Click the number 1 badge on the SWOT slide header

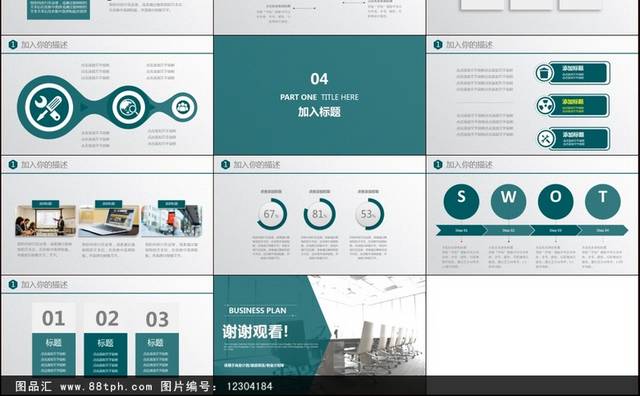(438, 165)
